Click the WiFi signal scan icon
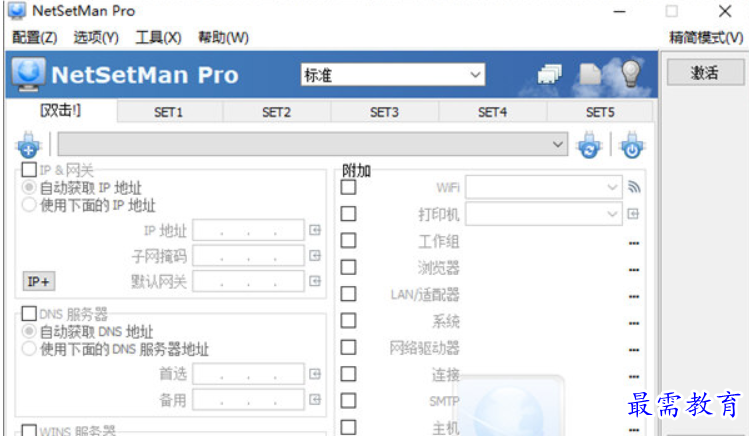Screen dimensions: 749x436 (x=634, y=187)
